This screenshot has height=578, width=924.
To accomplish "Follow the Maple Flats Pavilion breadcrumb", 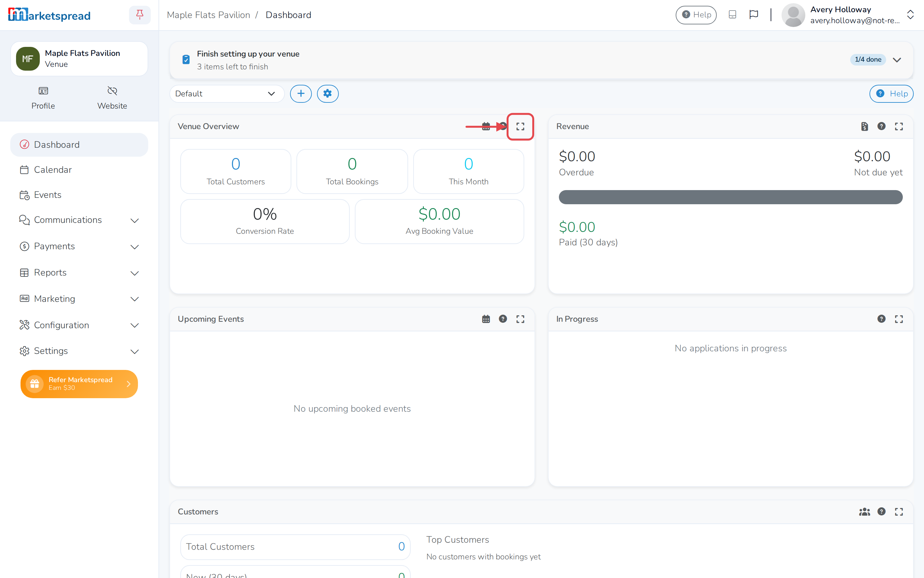I will click(209, 15).
